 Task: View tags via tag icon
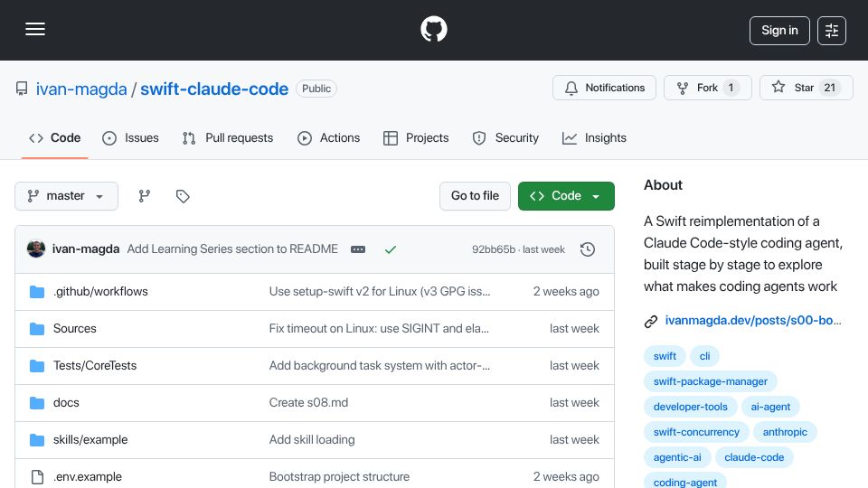[x=183, y=196]
